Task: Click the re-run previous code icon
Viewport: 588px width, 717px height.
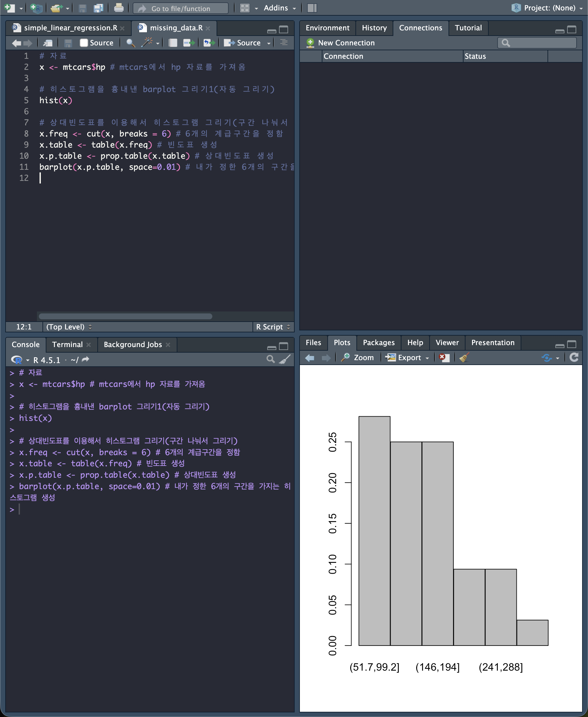Action: pos(209,43)
